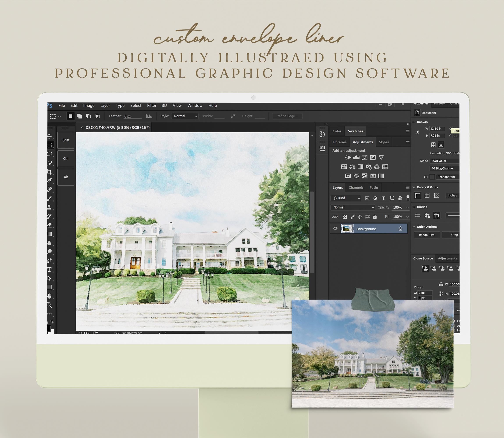Image resolution: width=504 pixels, height=438 pixels.
Task: Toggle lock image pixels brush icon
Action: point(352,217)
